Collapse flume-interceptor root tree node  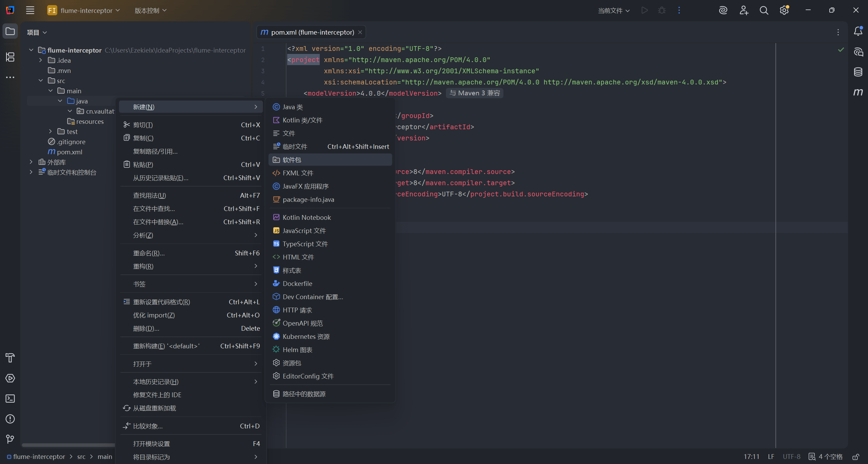pyautogui.click(x=31, y=50)
